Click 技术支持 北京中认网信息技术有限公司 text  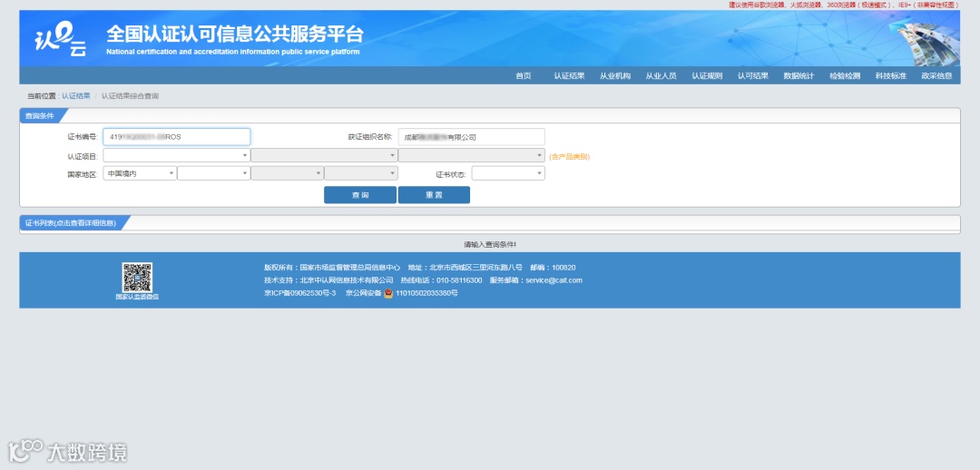(x=328, y=280)
